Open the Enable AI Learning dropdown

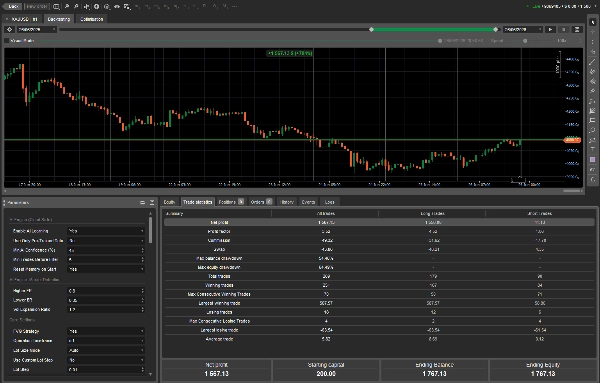click(106, 231)
